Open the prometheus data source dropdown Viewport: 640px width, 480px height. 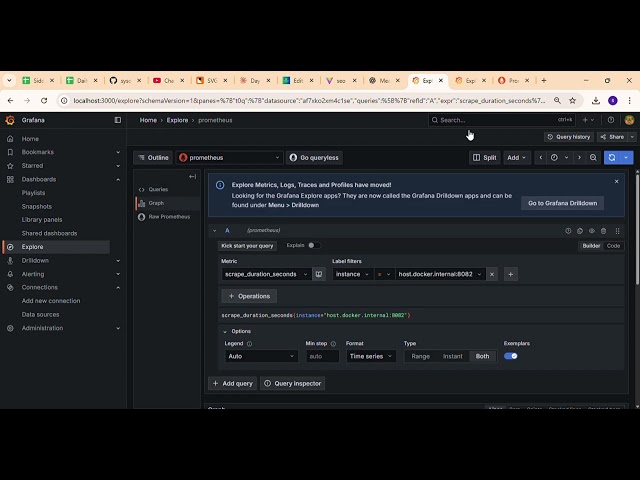point(229,158)
